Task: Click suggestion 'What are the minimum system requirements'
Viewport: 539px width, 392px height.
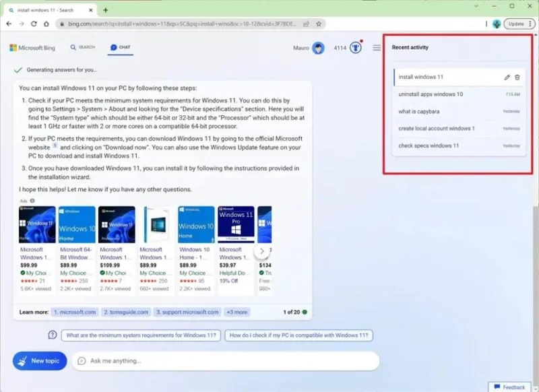Action: coord(141,335)
